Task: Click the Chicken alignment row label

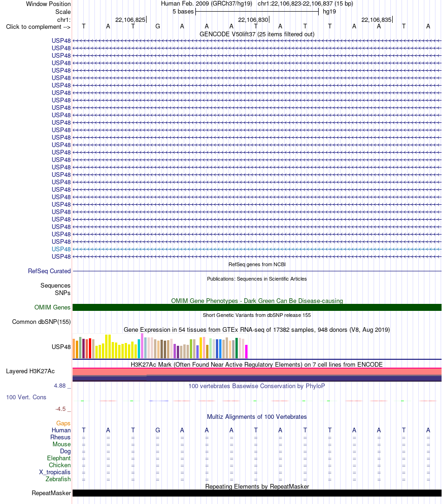Action: coord(60,465)
